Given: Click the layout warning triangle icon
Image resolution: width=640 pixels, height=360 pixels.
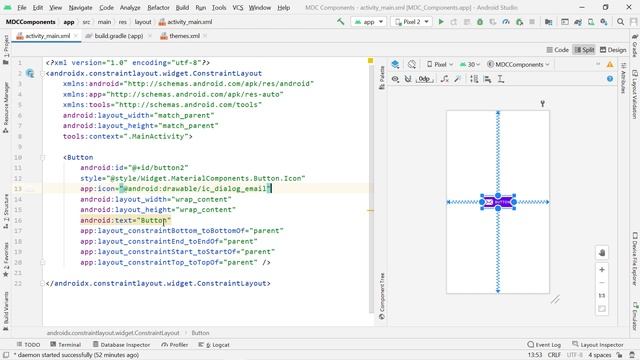Looking at the screenshot, I should point(610,64).
